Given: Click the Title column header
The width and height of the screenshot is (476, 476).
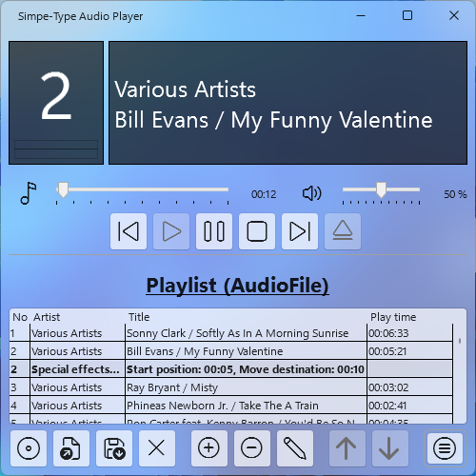Looking at the screenshot, I should (x=139, y=317).
